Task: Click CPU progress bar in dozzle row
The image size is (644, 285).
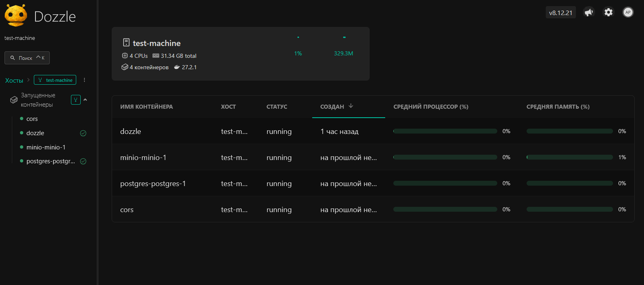Action: tap(445, 131)
